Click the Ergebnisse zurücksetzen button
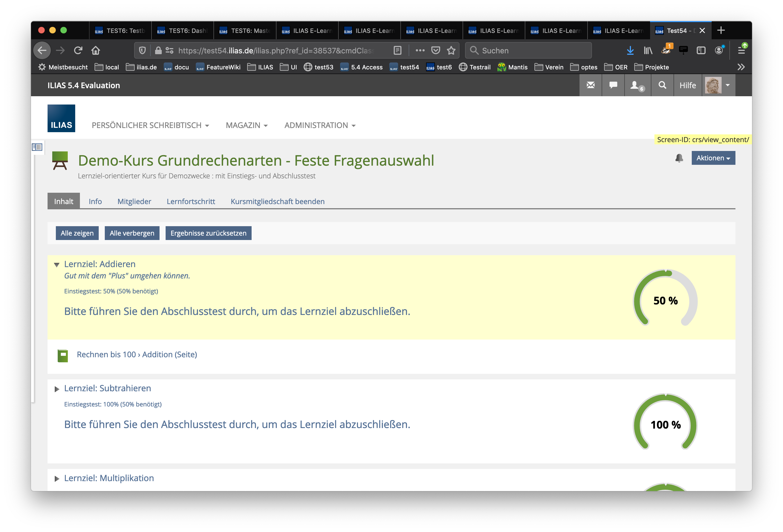Viewport: 783px width, 532px height. (208, 233)
